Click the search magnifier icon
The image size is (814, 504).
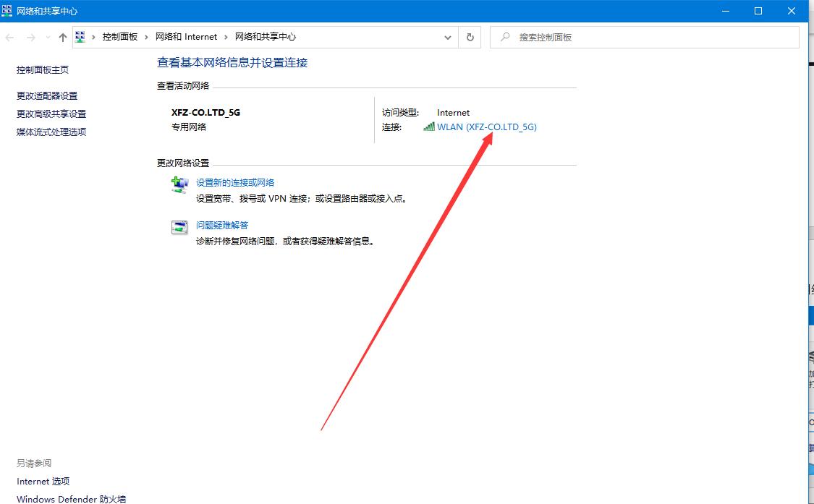pos(504,37)
